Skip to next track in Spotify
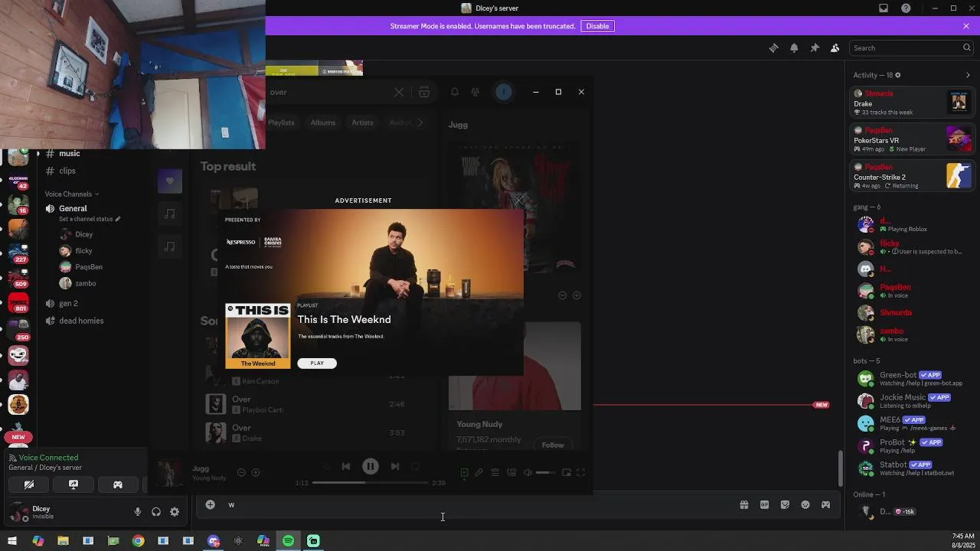 [395, 466]
